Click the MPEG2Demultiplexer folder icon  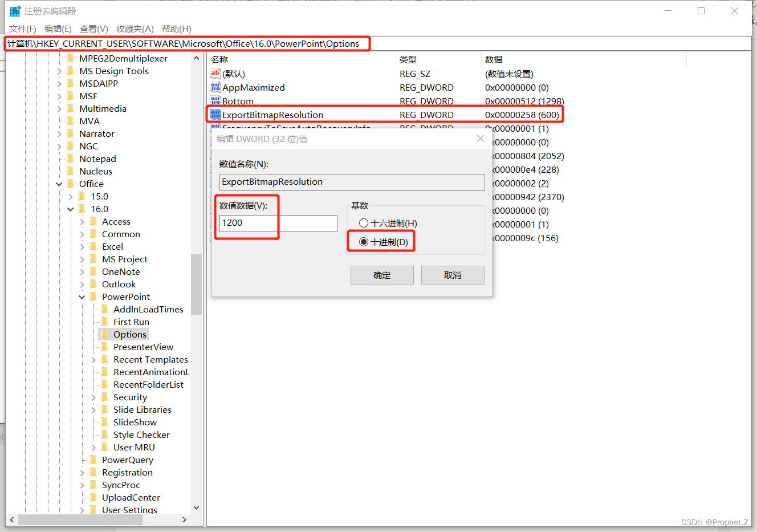click(x=70, y=58)
